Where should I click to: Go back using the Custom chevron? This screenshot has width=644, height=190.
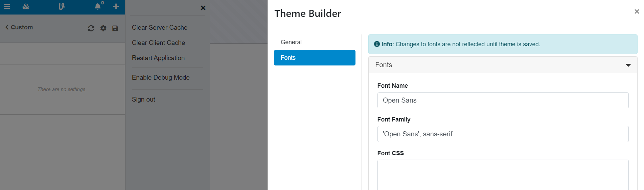point(19,27)
